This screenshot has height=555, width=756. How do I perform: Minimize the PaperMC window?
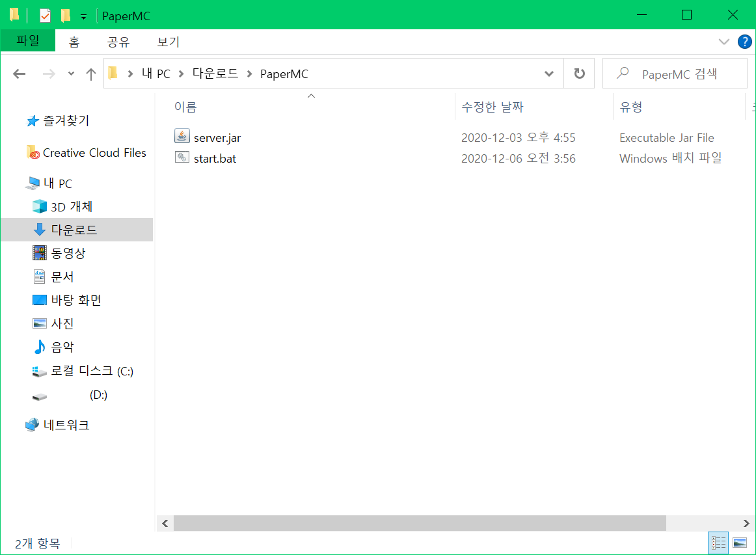click(641, 15)
